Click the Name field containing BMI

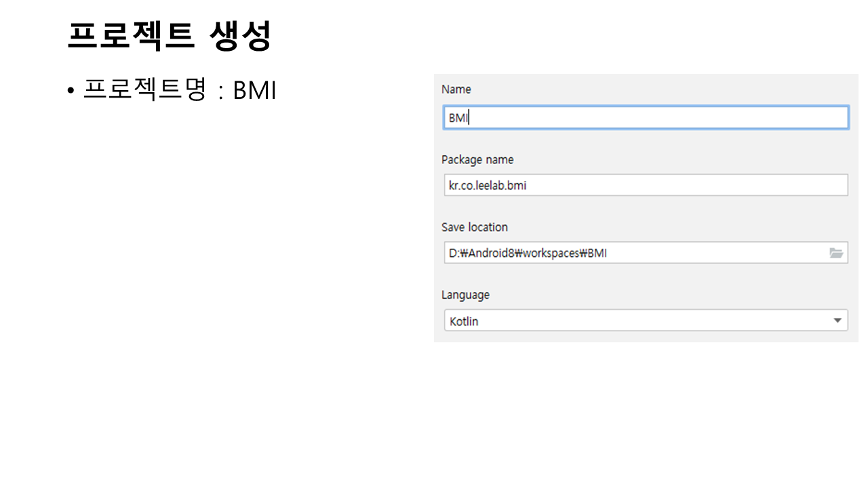pos(646,117)
